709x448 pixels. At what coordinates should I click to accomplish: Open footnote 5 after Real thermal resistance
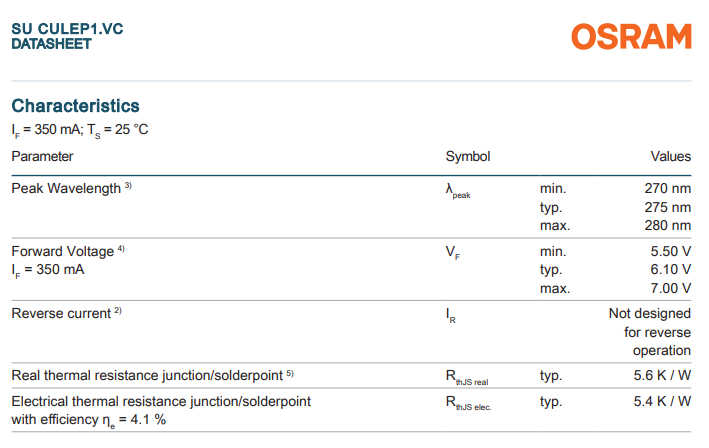(x=289, y=373)
